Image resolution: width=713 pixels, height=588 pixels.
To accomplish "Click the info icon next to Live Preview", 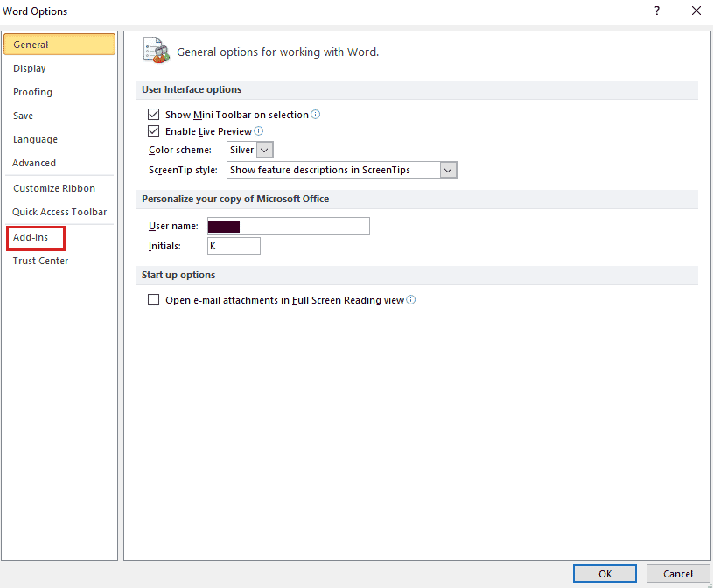I will 259,131.
